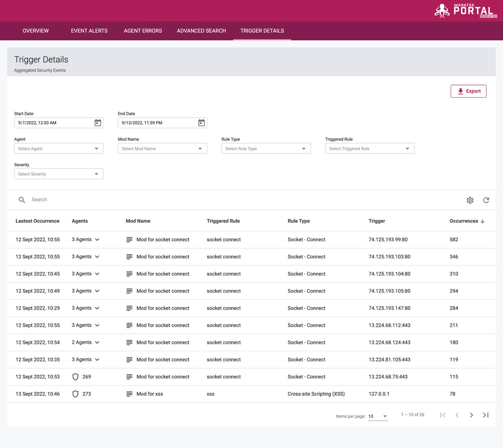Open the Select Severity dropdown

pos(59,174)
